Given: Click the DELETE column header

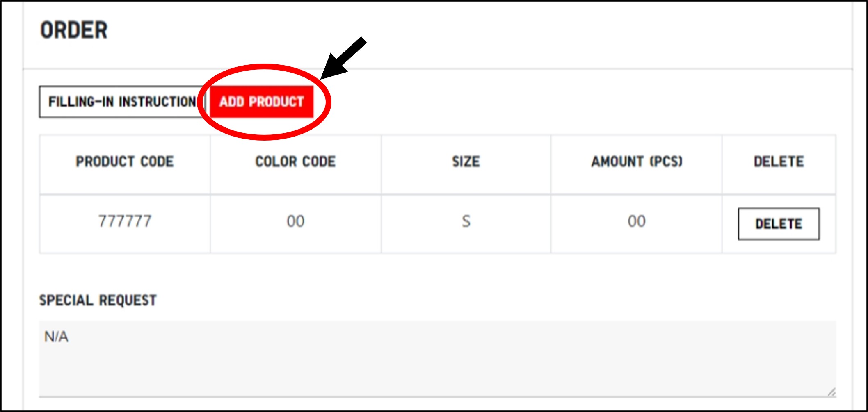Looking at the screenshot, I should (778, 162).
